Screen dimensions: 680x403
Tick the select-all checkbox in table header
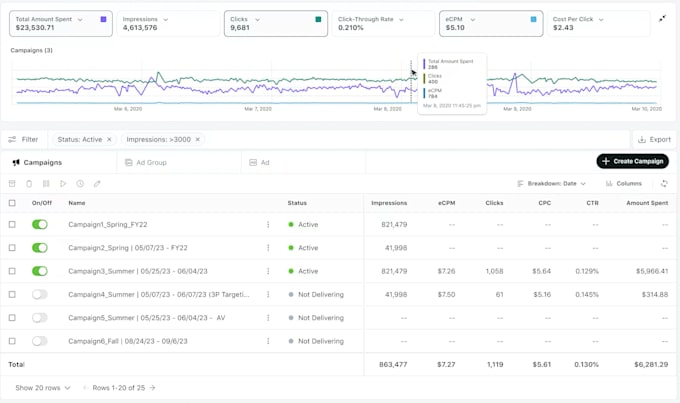[x=12, y=203]
